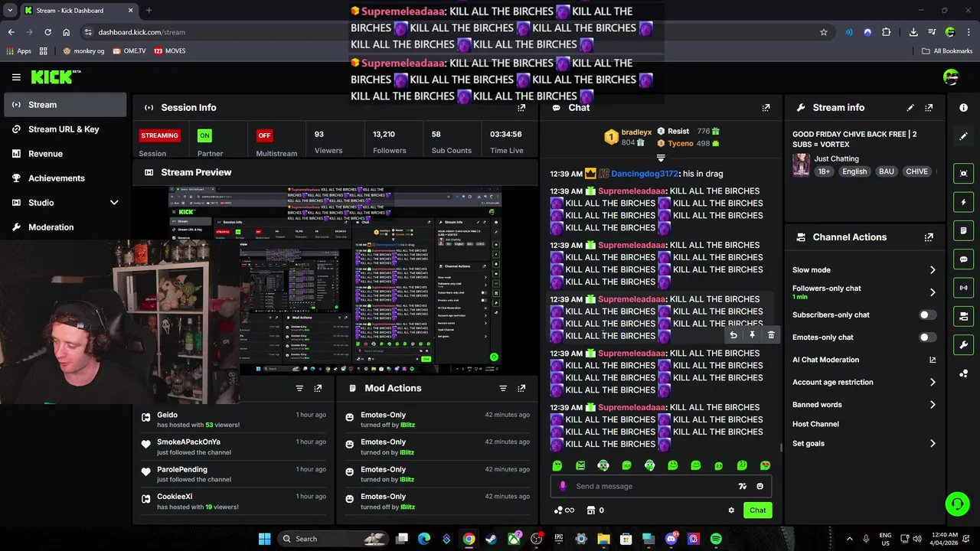Open the translate icon in message box
This screenshot has height=551, width=980.
(742, 486)
